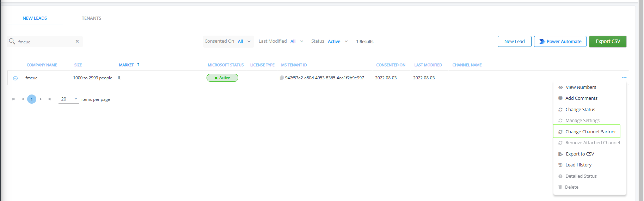Choose View Numbers from context menu
The width and height of the screenshot is (644, 201).
coord(581,87)
